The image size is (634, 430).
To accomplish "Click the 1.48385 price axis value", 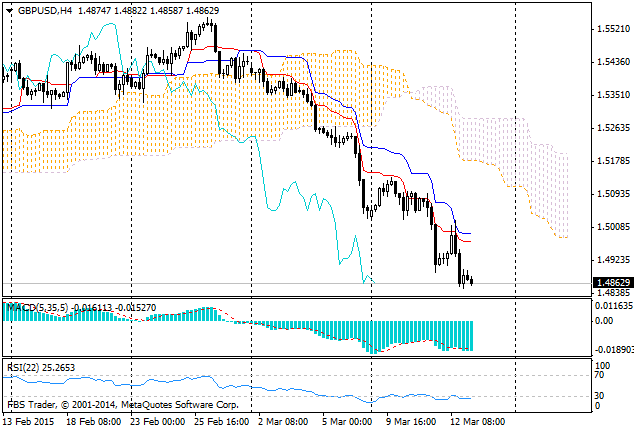I will 613,292.
